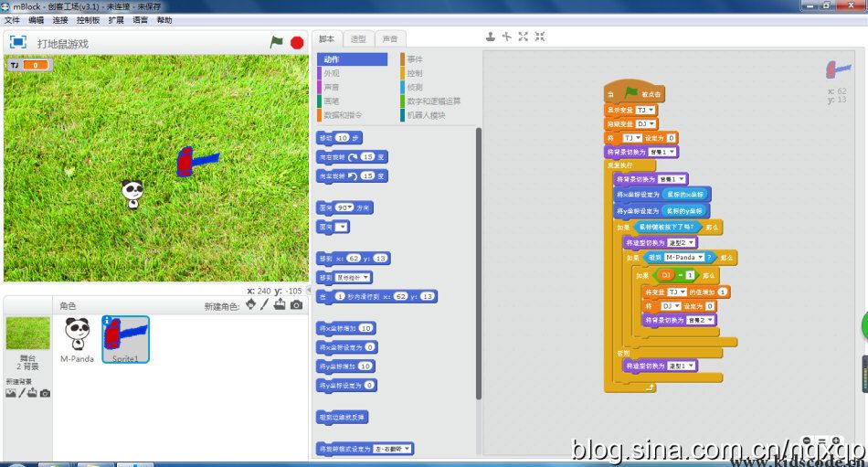
Task: Switch to the 脚本 tab
Action: click(326, 38)
